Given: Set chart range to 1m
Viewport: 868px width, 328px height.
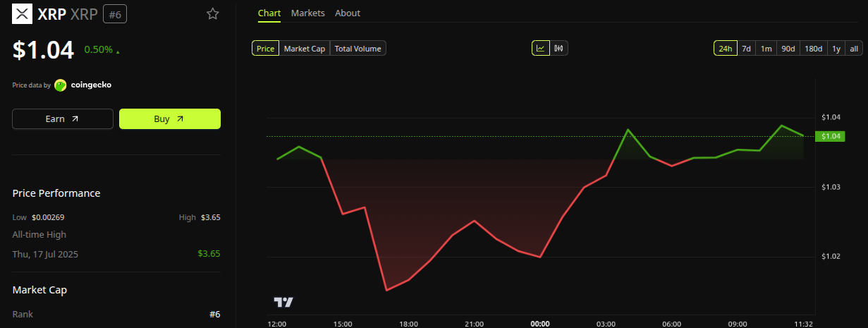Looking at the screenshot, I should click(766, 49).
